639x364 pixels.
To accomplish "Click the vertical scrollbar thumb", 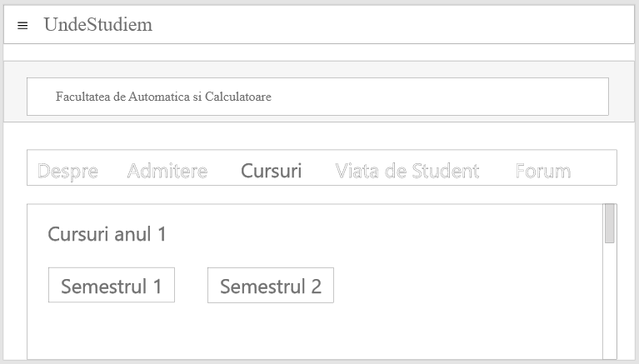I will pos(609,223).
